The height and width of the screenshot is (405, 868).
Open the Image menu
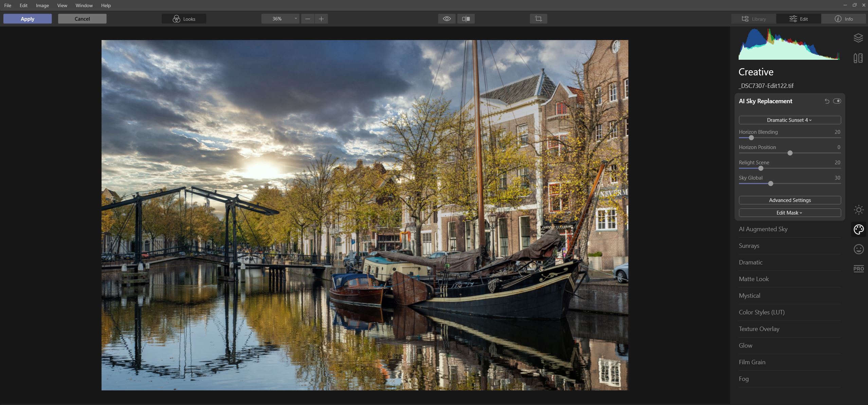pos(42,5)
